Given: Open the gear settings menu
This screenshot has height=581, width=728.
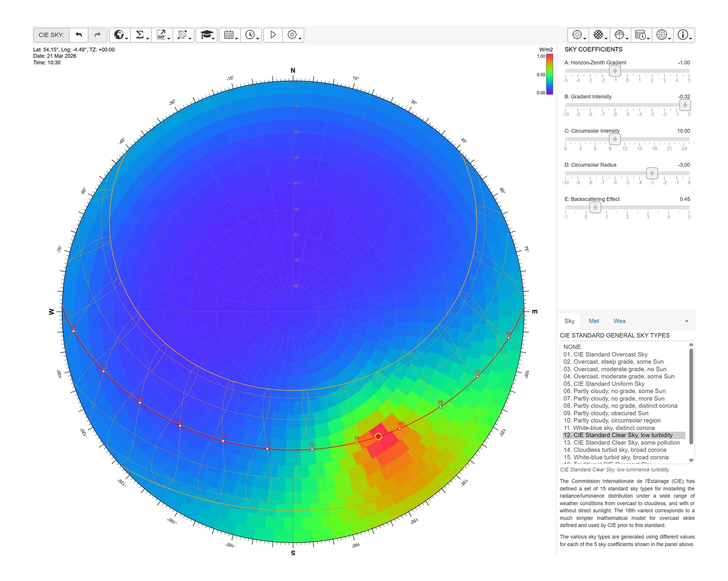Looking at the screenshot, I should coord(293,35).
